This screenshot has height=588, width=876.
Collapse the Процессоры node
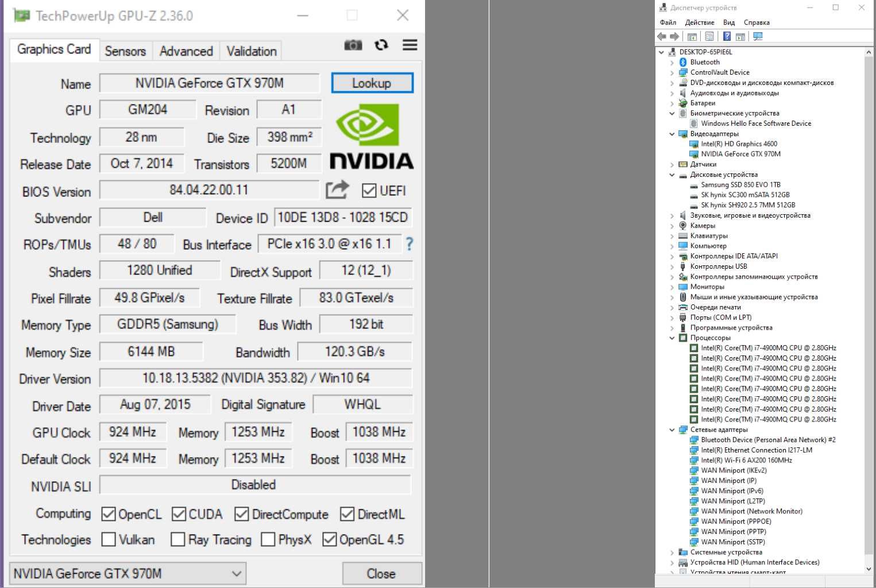[x=672, y=338]
